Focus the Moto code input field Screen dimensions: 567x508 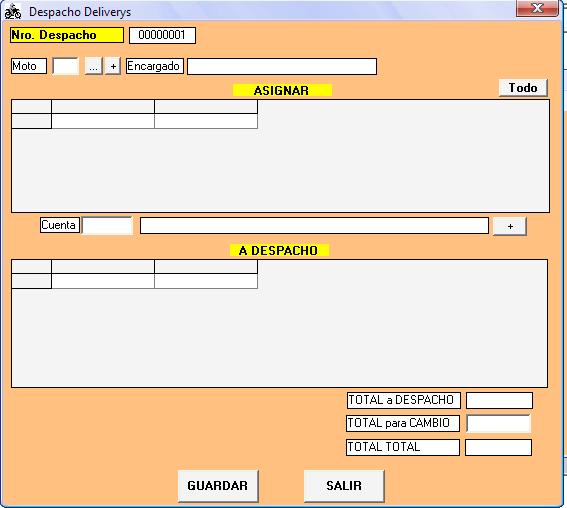(65, 66)
